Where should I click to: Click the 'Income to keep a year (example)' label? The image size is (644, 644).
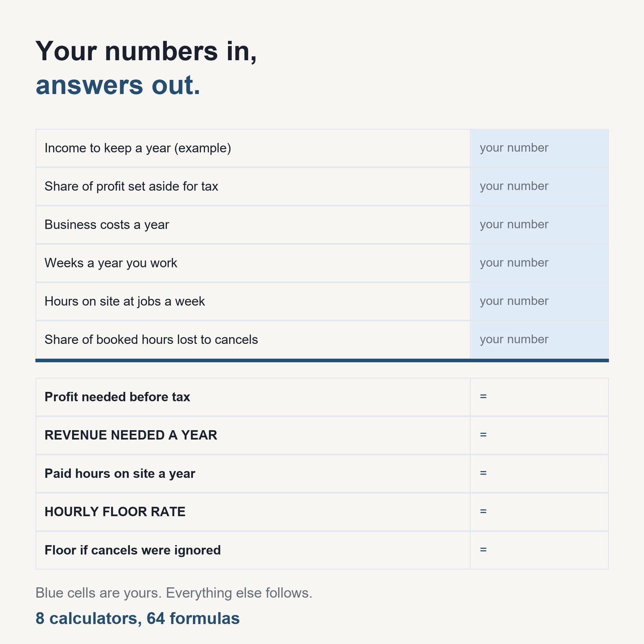click(138, 148)
